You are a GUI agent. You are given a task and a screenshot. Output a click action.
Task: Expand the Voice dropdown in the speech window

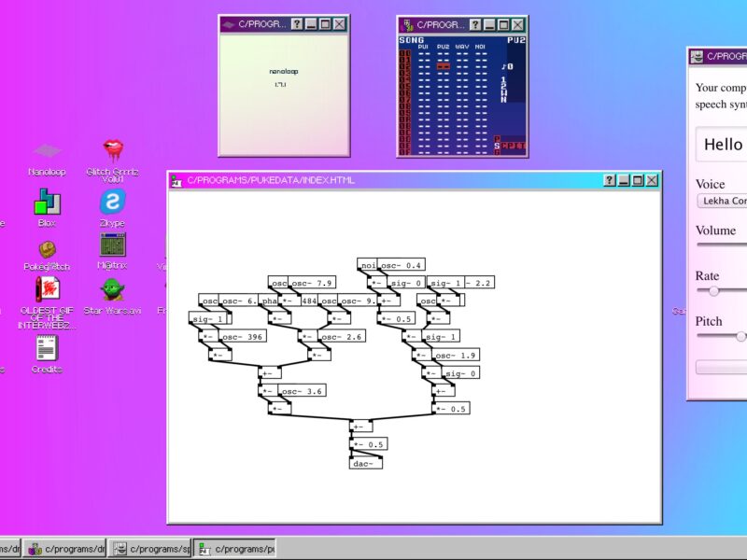(722, 201)
